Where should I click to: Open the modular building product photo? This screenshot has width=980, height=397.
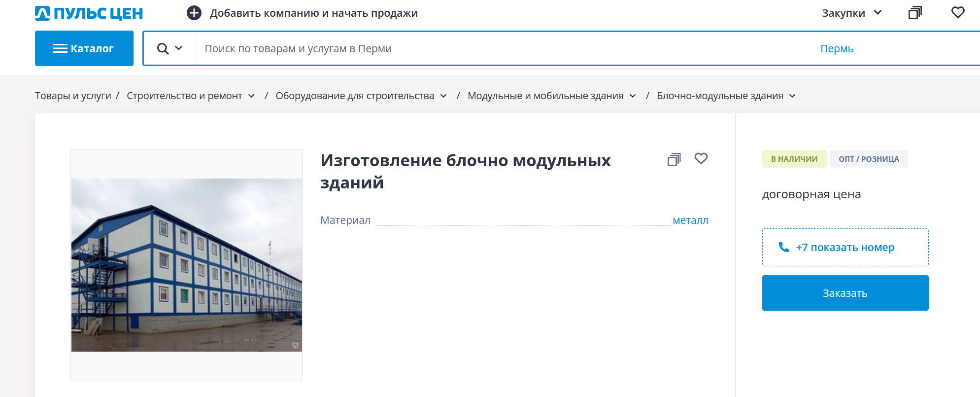pyautogui.click(x=187, y=265)
